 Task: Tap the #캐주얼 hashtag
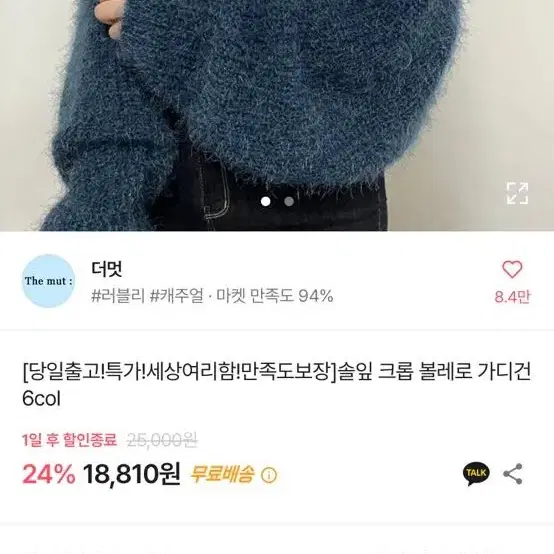[177, 296]
